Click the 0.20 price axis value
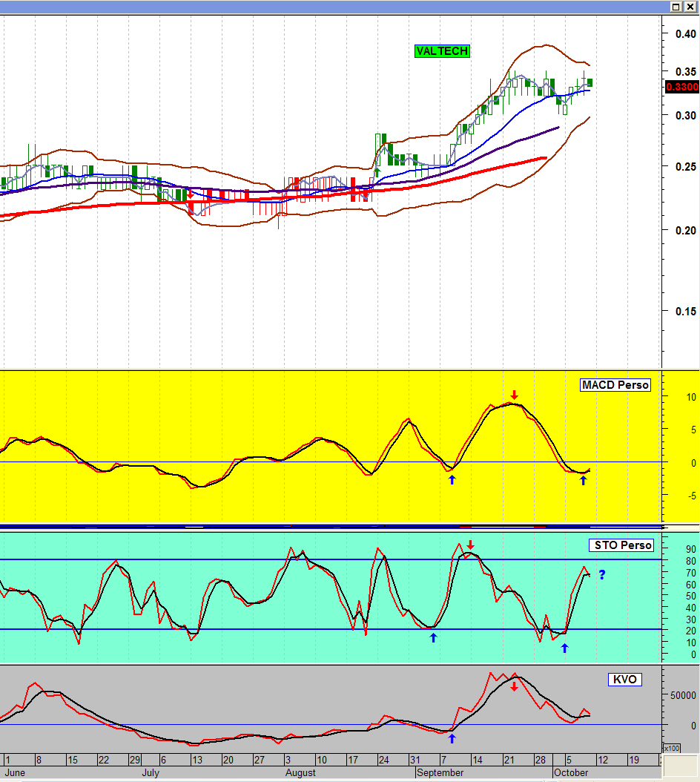 686,231
